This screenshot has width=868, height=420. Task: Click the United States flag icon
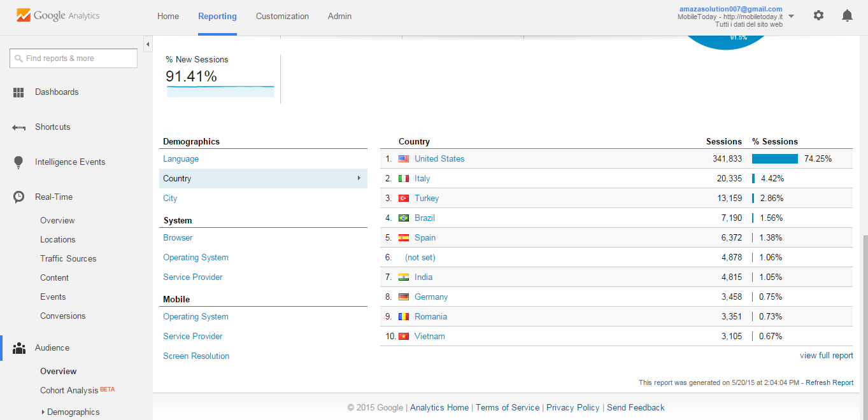pyautogui.click(x=403, y=158)
